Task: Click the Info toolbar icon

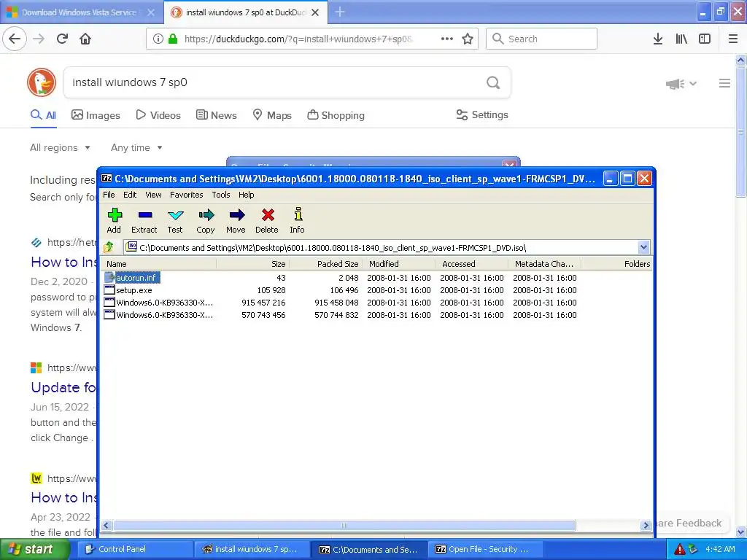Action: point(298,220)
